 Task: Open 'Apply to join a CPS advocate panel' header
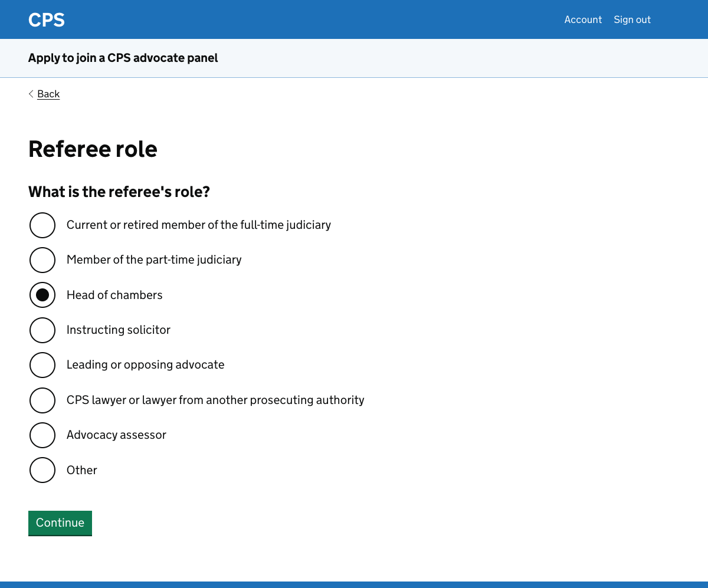(123, 58)
